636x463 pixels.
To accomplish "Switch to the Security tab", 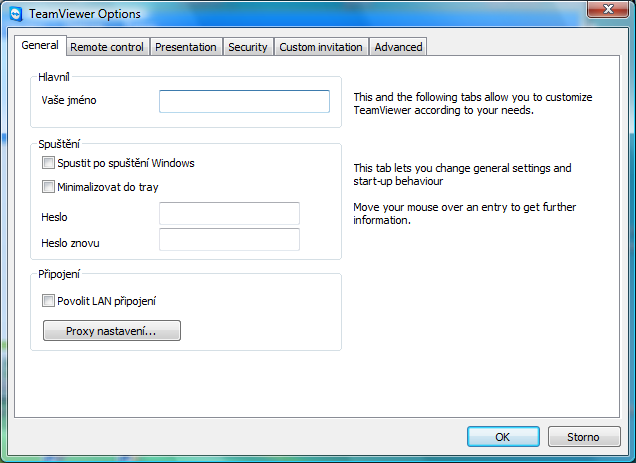I will [248, 47].
